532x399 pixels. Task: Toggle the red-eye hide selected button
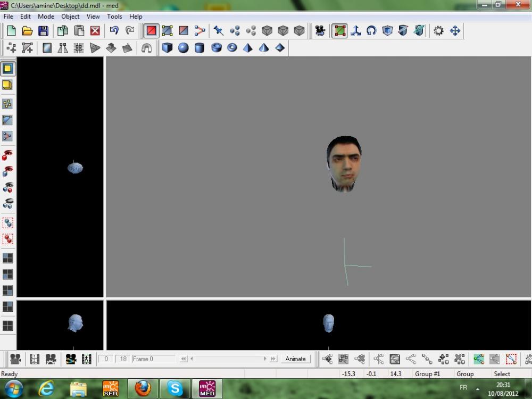tap(8, 155)
